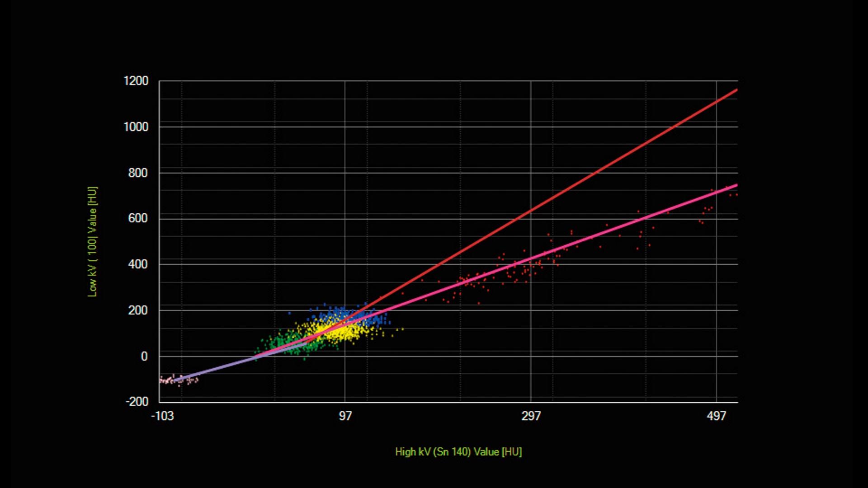Click the Low kV (100) axis title
This screenshot has width=868, height=488.
click(92, 242)
